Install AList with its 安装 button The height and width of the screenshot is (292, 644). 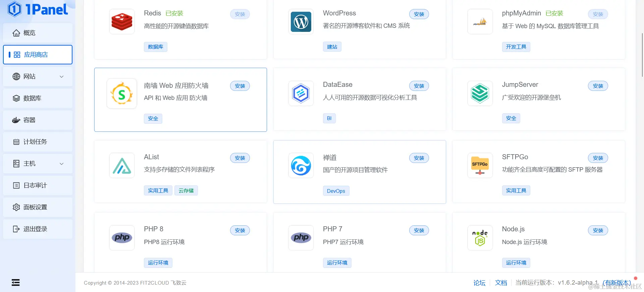click(x=240, y=158)
